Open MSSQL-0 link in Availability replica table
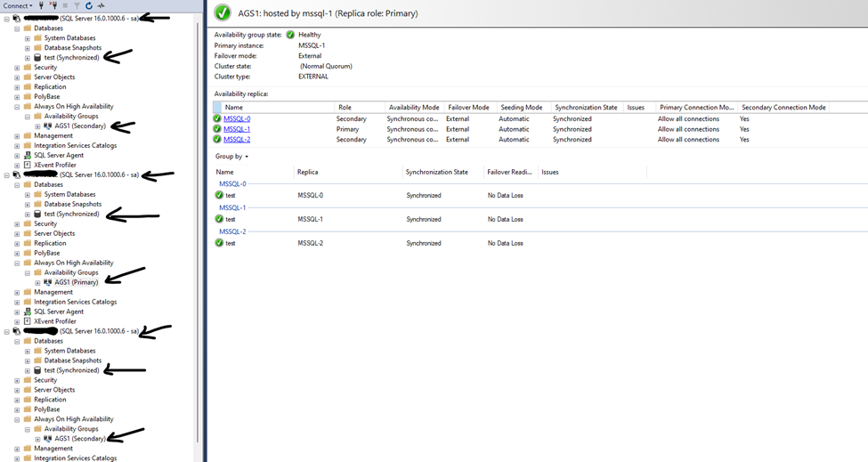This screenshot has width=868, height=462. click(237, 118)
